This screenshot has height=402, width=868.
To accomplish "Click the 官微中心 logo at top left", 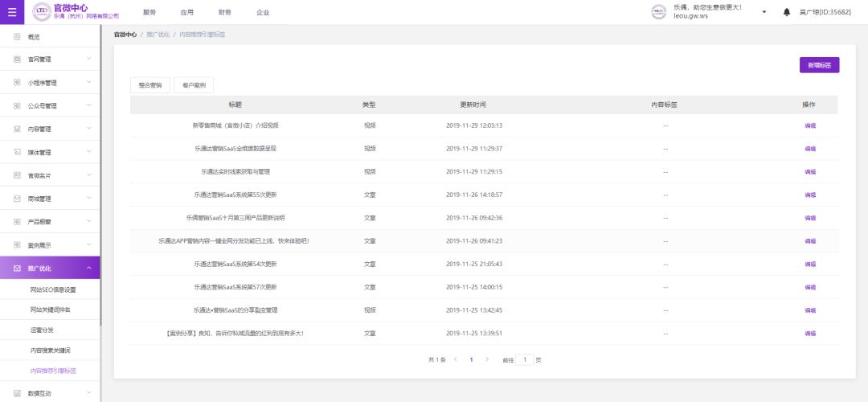I will [x=76, y=12].
